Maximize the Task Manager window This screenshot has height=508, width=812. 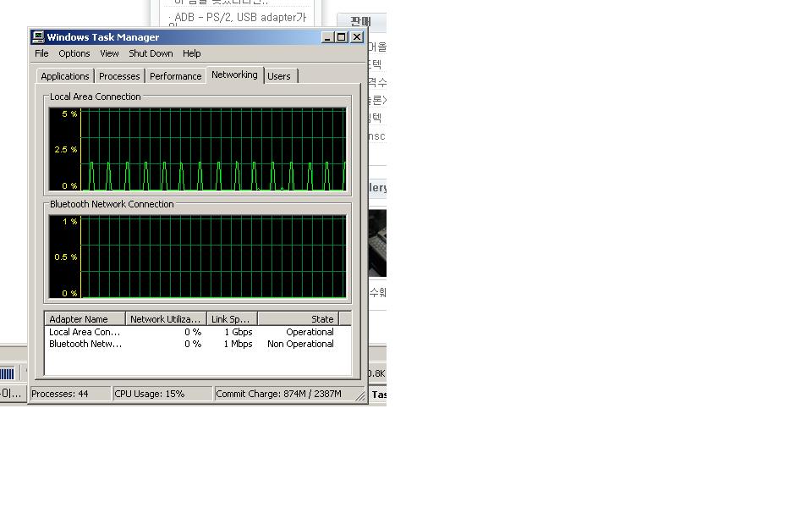[341, 36]
